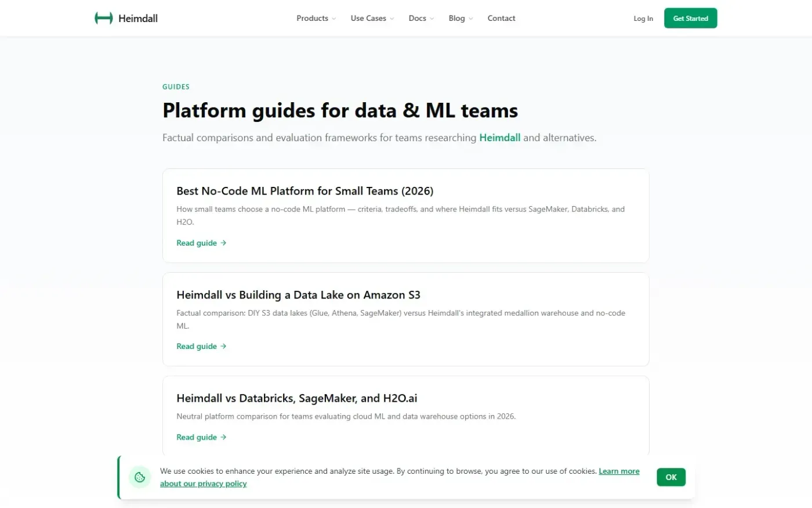The image size is (812, 508).
Task: Click the description starting Factual comparison: DIY S3
Action: pyautogui.click(x=401, y=319)
